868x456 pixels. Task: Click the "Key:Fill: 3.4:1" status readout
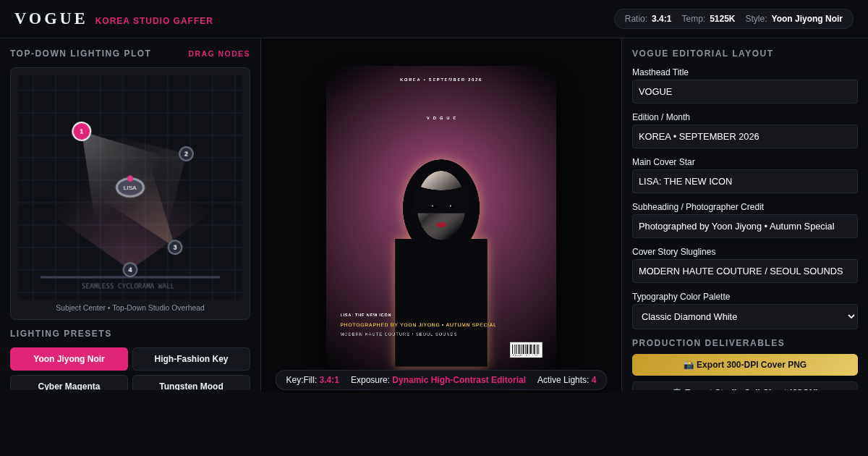coord(312,380)
